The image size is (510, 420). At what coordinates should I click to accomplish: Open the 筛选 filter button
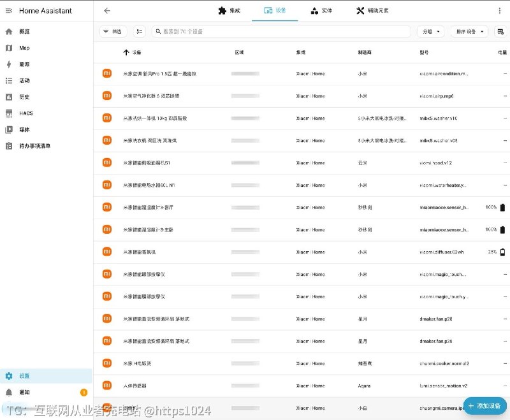pos(113,31)
